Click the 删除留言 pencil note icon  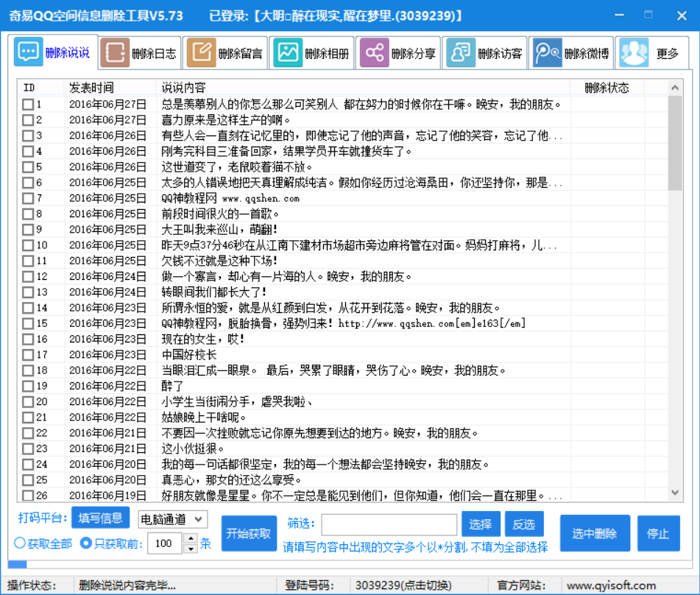(202, 53)
